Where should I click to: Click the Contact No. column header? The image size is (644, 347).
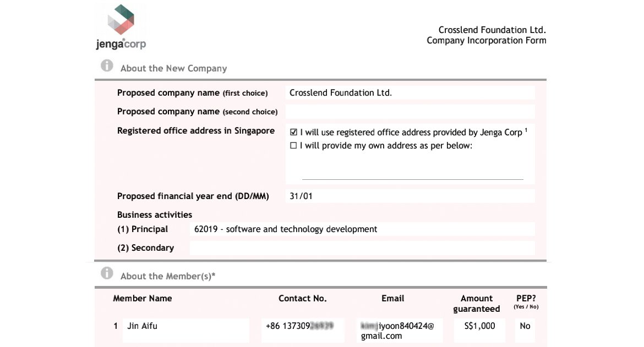303,299
